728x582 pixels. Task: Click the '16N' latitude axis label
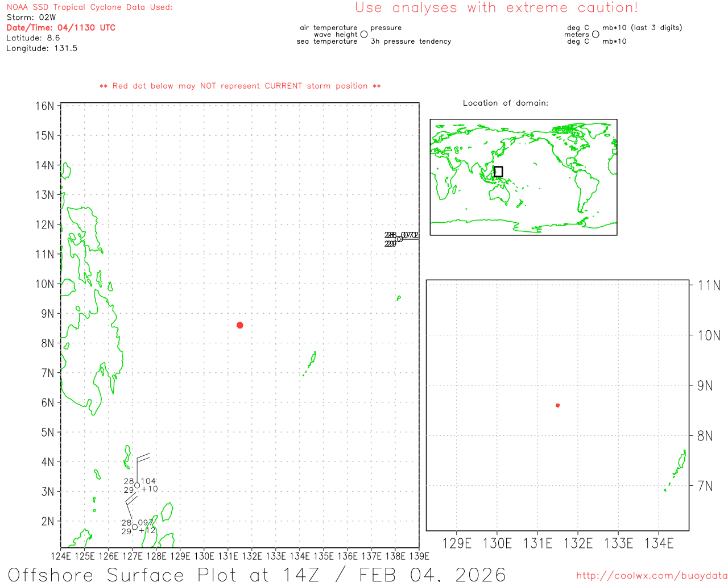[45, 106]
